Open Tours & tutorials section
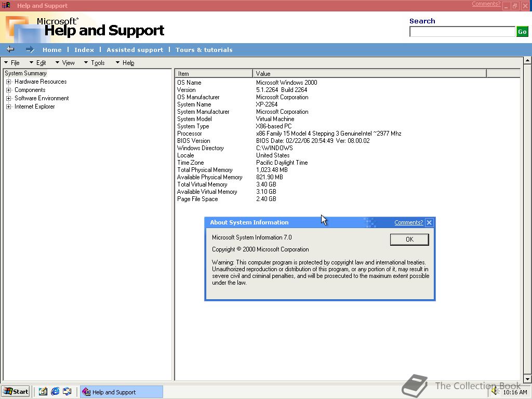 (204, 50)
